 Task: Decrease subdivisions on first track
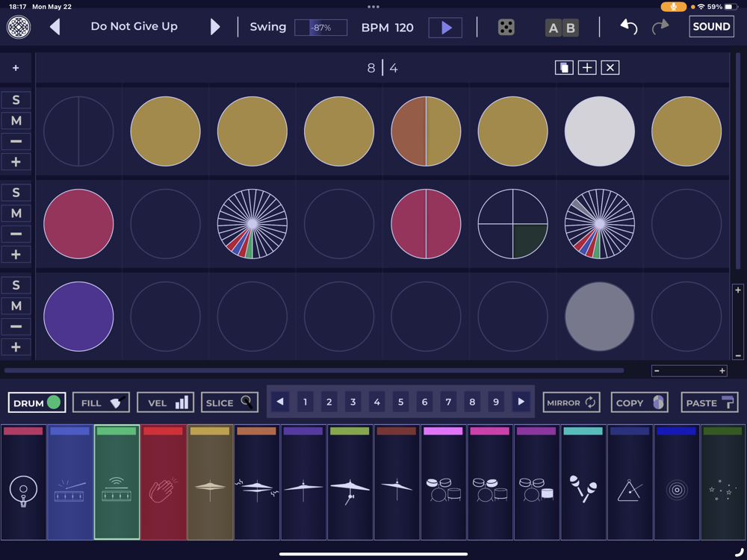16,141
